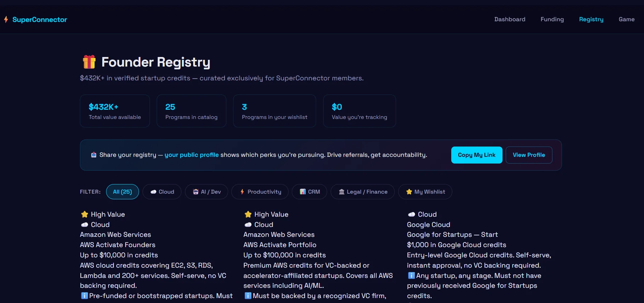Click the 'FILTER:' label

click(90, 192)
